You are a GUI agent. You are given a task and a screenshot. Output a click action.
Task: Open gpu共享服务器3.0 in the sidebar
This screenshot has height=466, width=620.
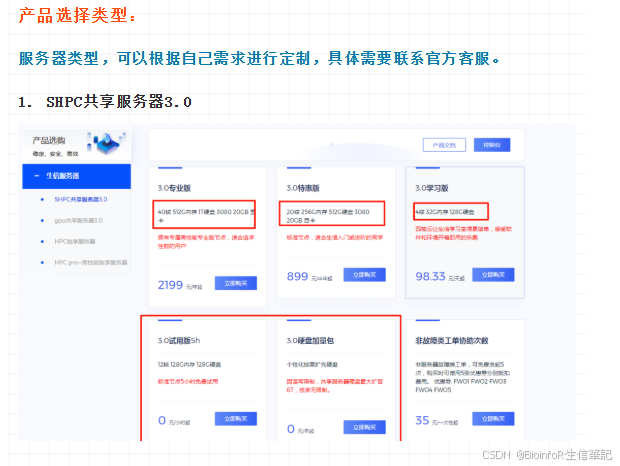click(78, 220)
